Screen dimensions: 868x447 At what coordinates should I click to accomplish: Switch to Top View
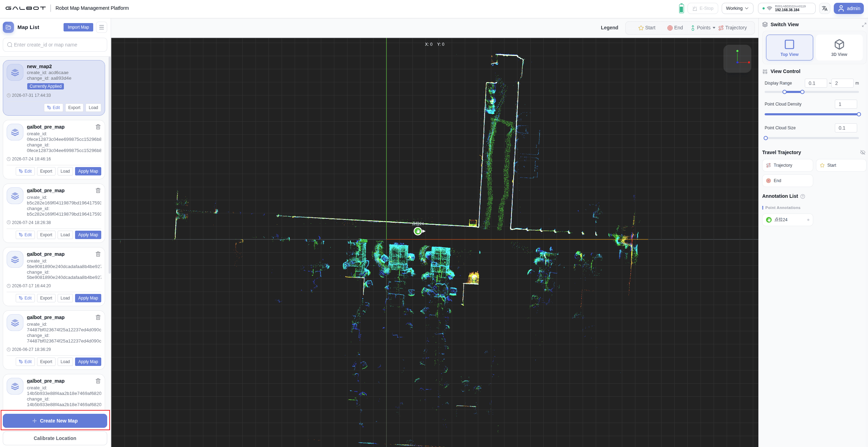789,48
